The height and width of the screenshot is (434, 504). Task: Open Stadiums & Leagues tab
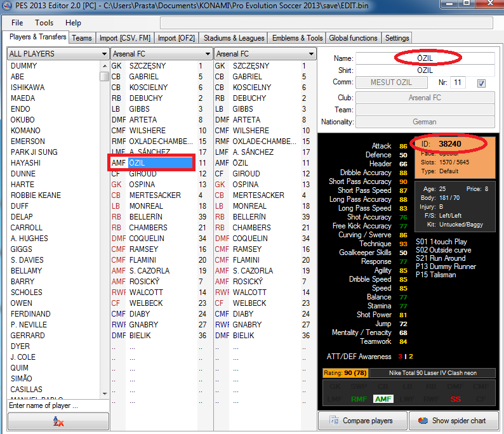234,38
